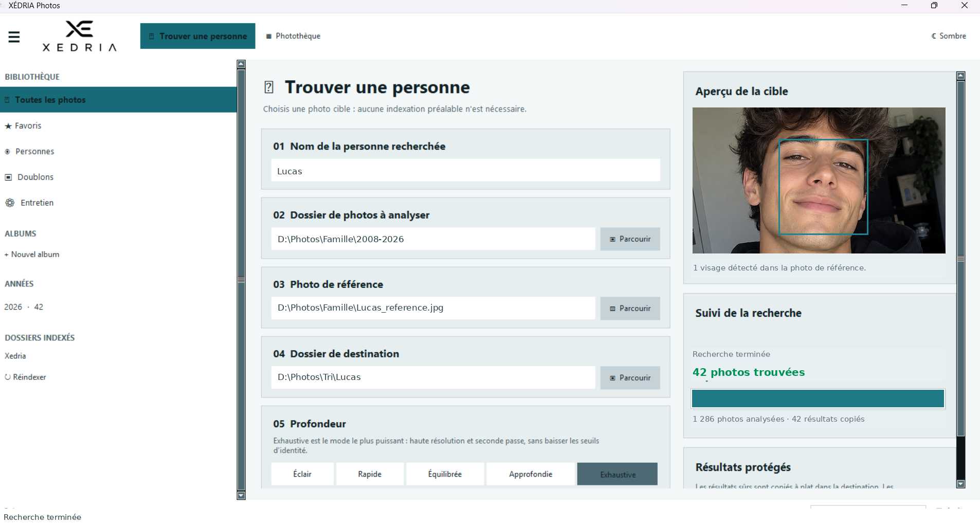
Task: Switch to Photothèque tab
Action: click(x=293, y=36)
